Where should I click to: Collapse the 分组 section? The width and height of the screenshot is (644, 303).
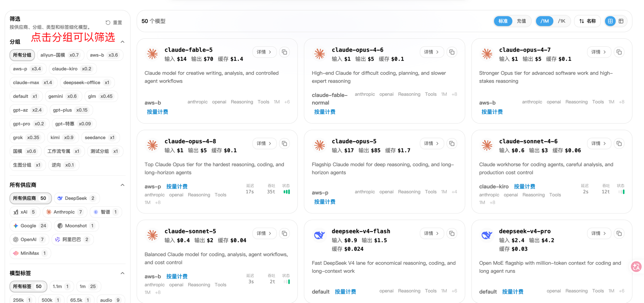(122, 42)
